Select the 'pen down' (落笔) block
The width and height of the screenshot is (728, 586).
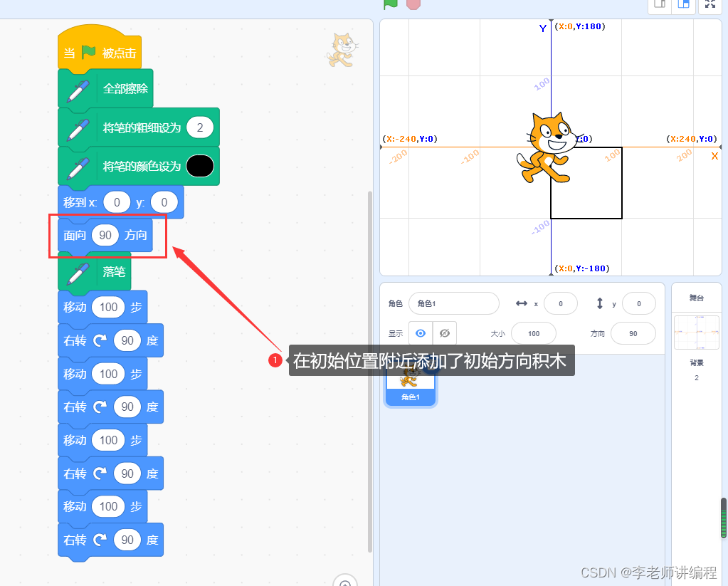coord(94,271)
